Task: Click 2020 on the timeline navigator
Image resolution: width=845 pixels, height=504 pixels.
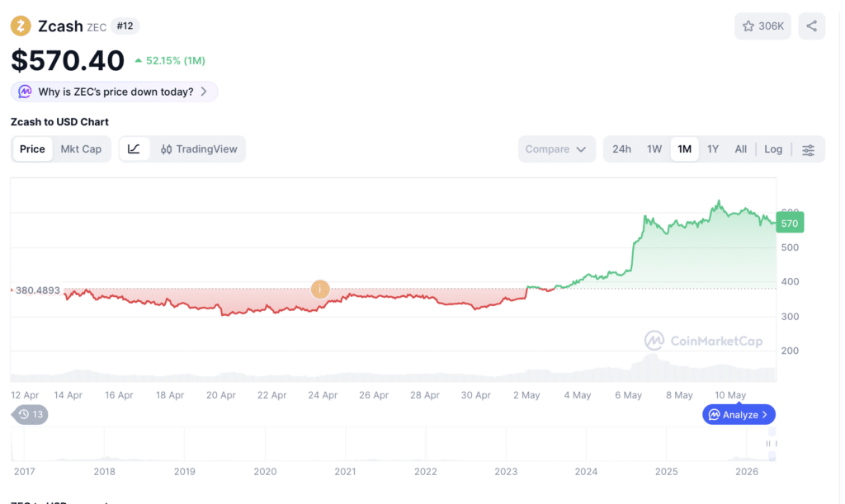Action: point(265,472)
